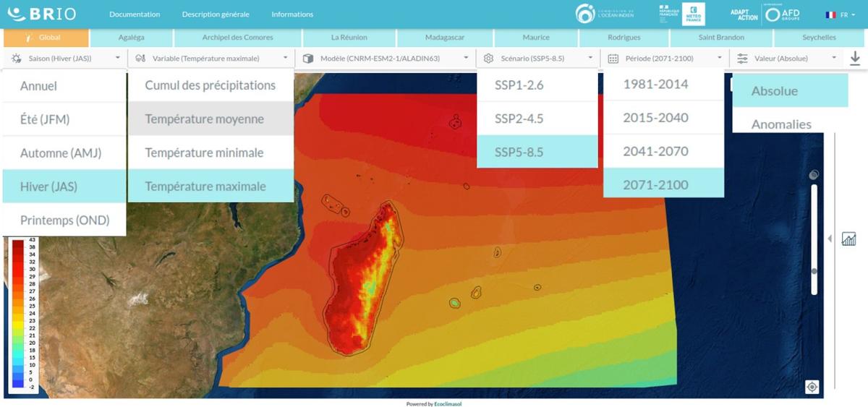Click the temperature color legend
868x407 pixels.
coord(22,316)
